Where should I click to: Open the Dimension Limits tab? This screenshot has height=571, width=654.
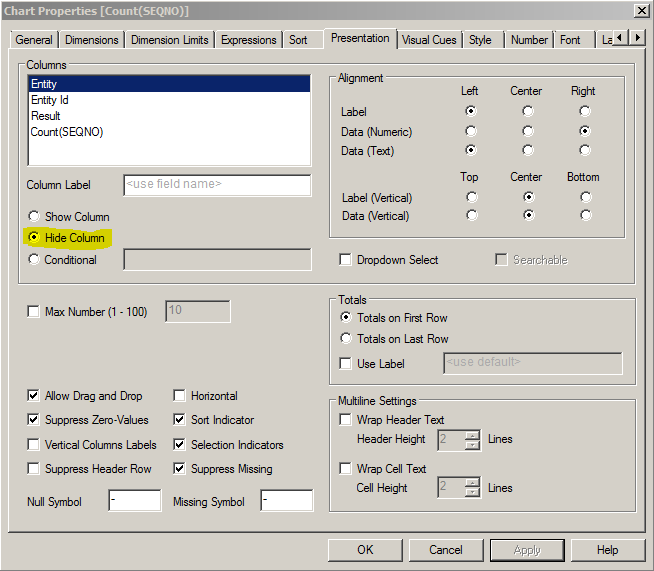(169, 40)
